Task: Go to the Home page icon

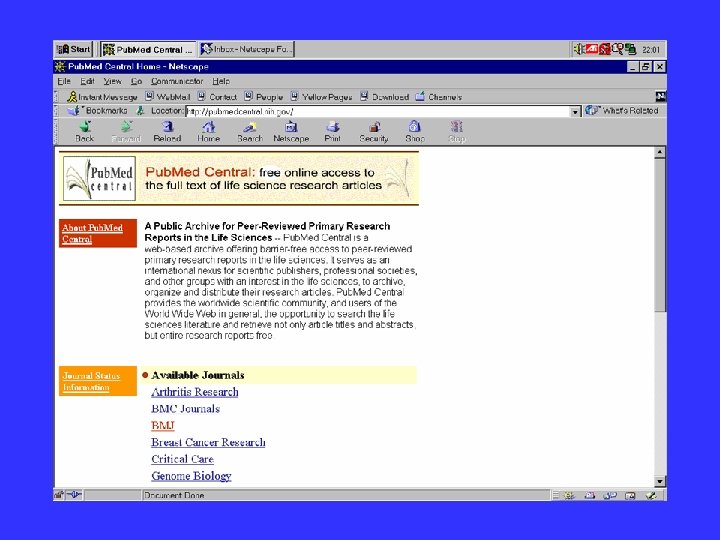Action: click(x=208, y=131)
